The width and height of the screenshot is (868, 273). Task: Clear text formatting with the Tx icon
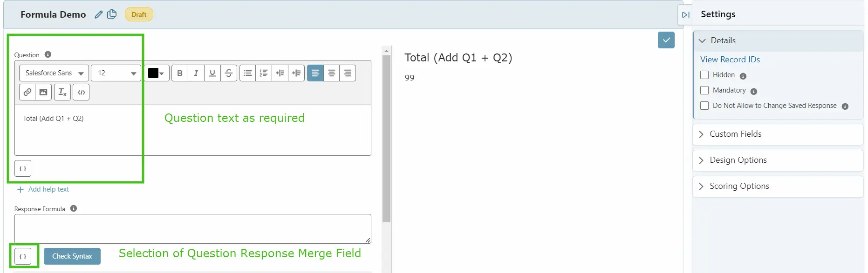[x=62, y=92]
